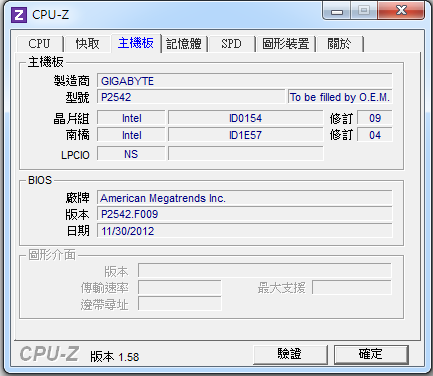Click the 修訂 label in the 晶片組 row

coord(341,118)
